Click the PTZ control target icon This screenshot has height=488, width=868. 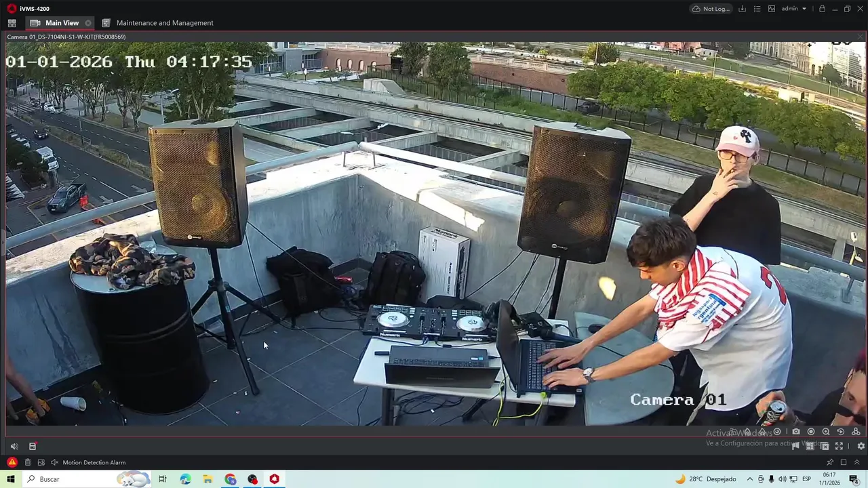click(777, 432)
